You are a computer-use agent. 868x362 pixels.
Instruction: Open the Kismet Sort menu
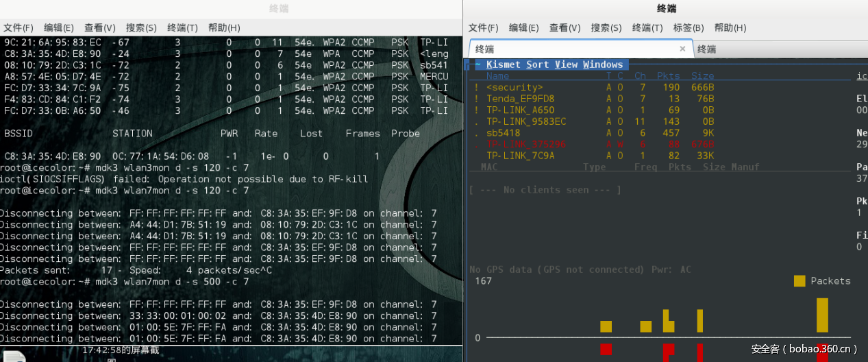tap(537, 64)
